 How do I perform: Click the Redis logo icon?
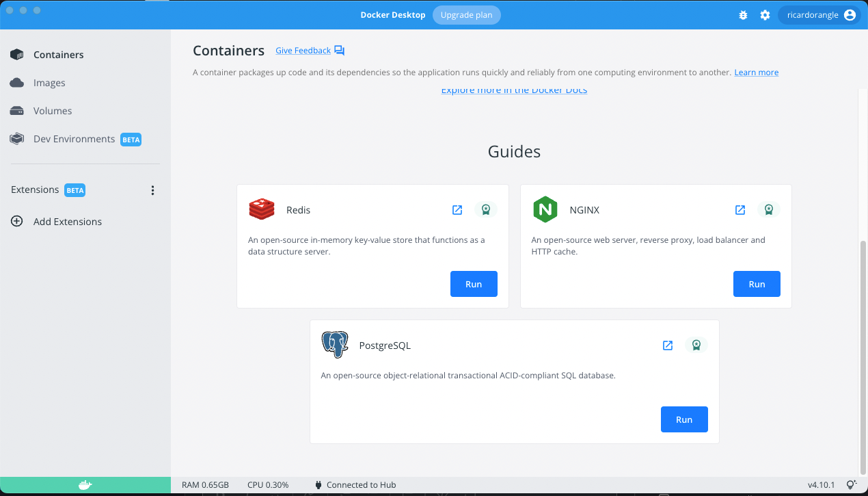coord(262,209)
